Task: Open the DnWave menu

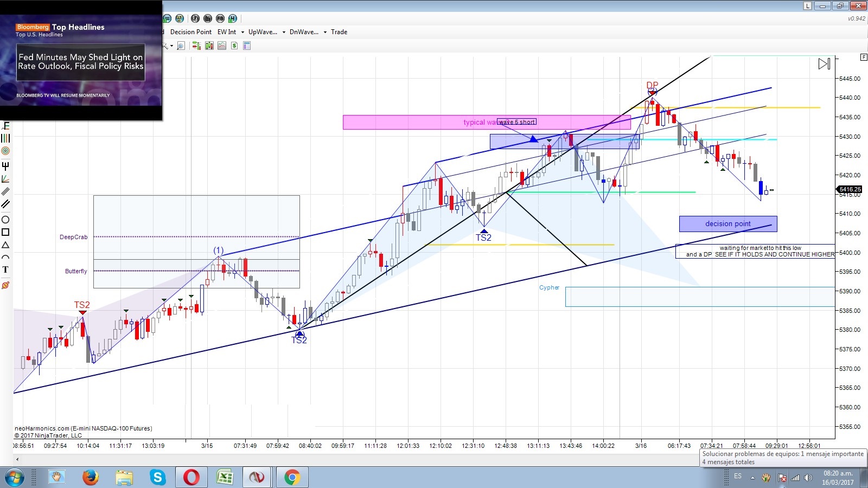Action: tap(304, 32)
